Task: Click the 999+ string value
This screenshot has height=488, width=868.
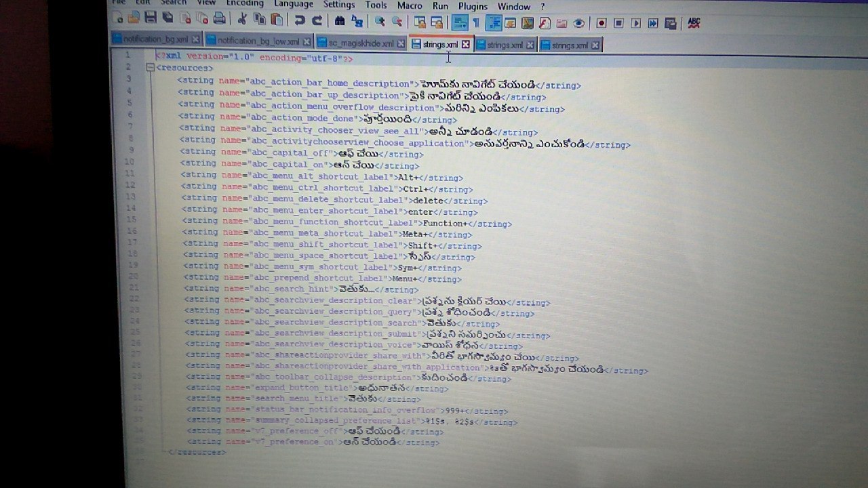Action: point(454,411)
